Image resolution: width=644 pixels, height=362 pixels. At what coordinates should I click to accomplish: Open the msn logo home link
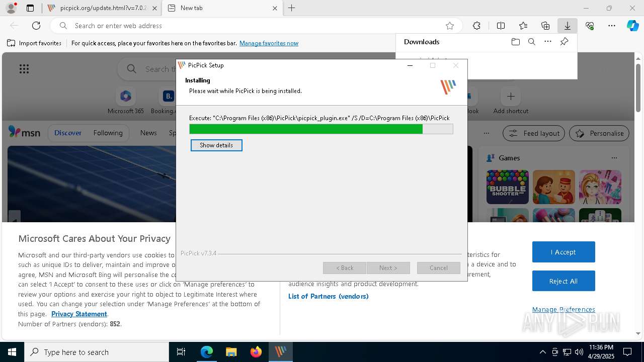(24, 133)
